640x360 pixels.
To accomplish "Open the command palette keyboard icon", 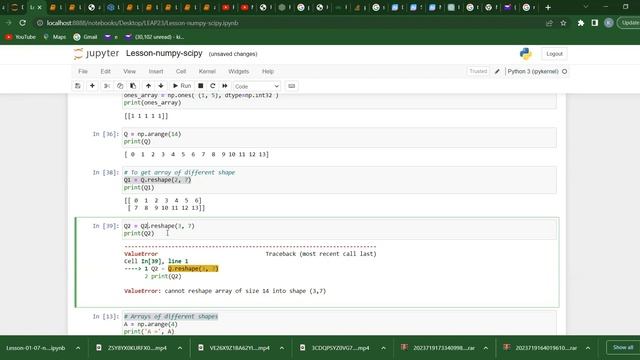I will pos(291,86).
